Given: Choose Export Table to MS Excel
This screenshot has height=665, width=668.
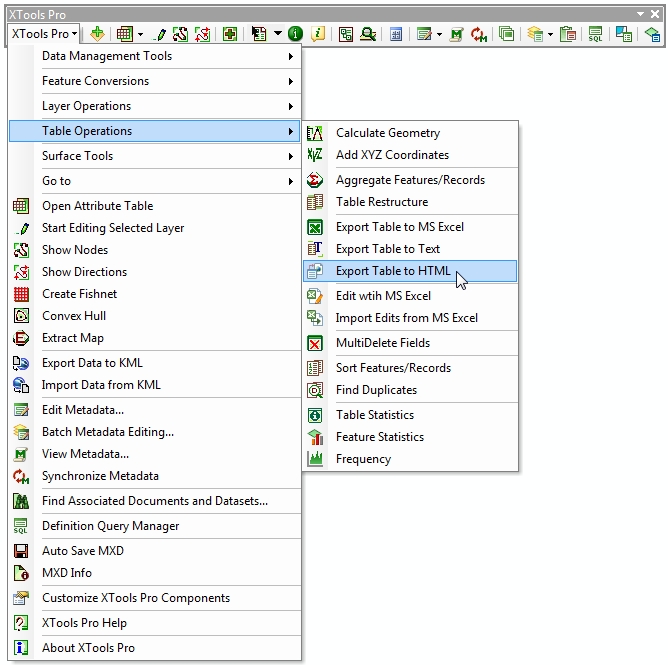Looking at the screenshot, I should tap(410, 227).
